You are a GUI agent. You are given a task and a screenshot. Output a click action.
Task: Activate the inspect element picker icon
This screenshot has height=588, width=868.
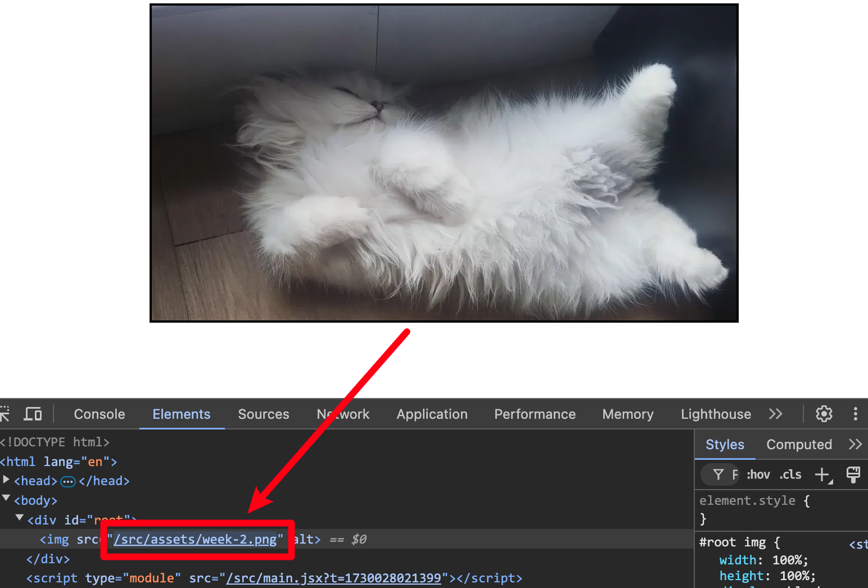tap(4, 414)
